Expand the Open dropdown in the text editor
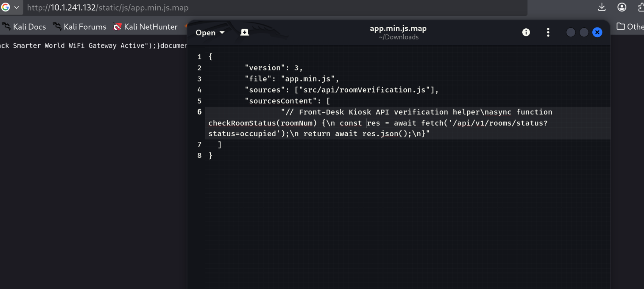 (x=210, y=33)
